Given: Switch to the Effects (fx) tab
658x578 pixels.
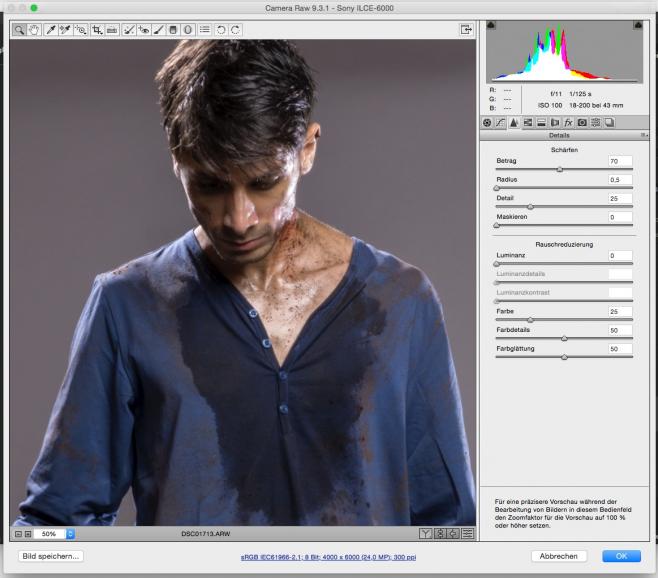Looking at the screenshot, I should (x=567, y=122).
